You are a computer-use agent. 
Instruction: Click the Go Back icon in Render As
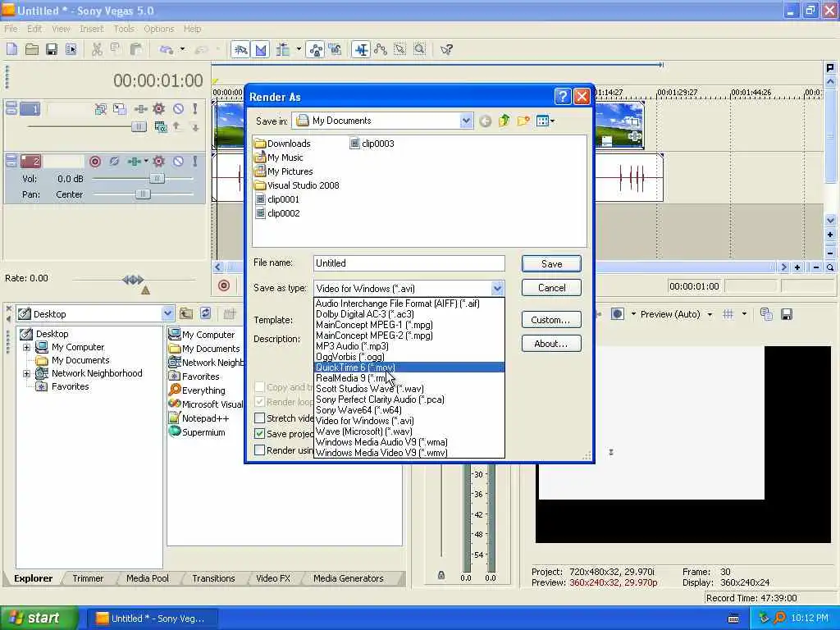coord(486,121)
